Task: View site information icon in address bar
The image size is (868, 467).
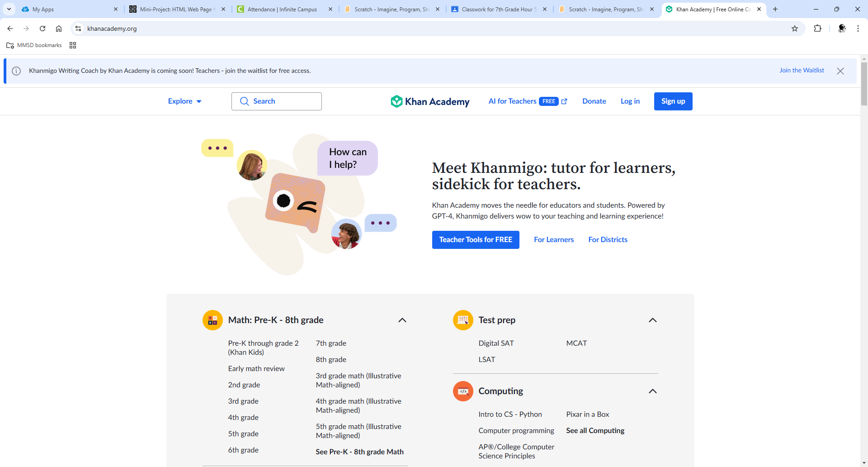Action: [x=78, y=29]
